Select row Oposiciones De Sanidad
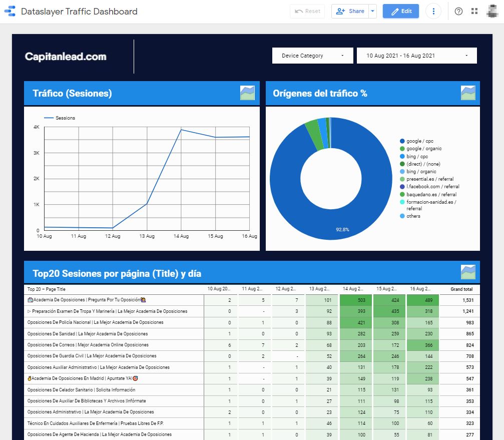This screenshot has width=504, height=440. (x=252, y=333)
